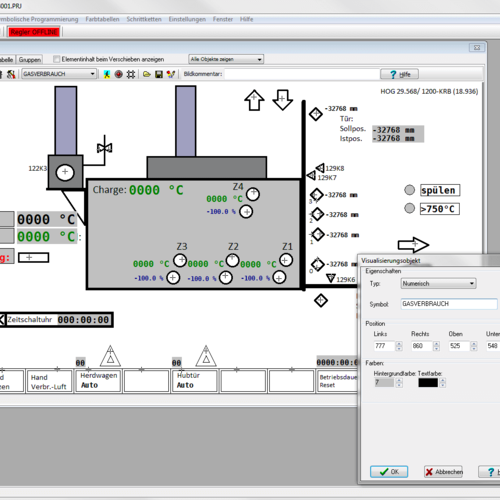Screen dimensions: 500x500
Task: Click the Hilfe button beside Bildkommentar
Action: click(399, 74)
